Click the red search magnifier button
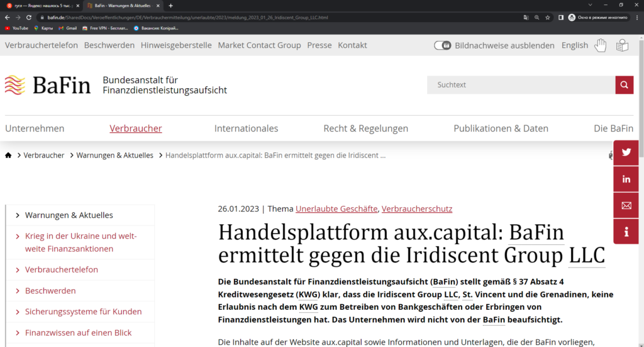The height and width of the screenshot is (347, 644). click(624, 84)
